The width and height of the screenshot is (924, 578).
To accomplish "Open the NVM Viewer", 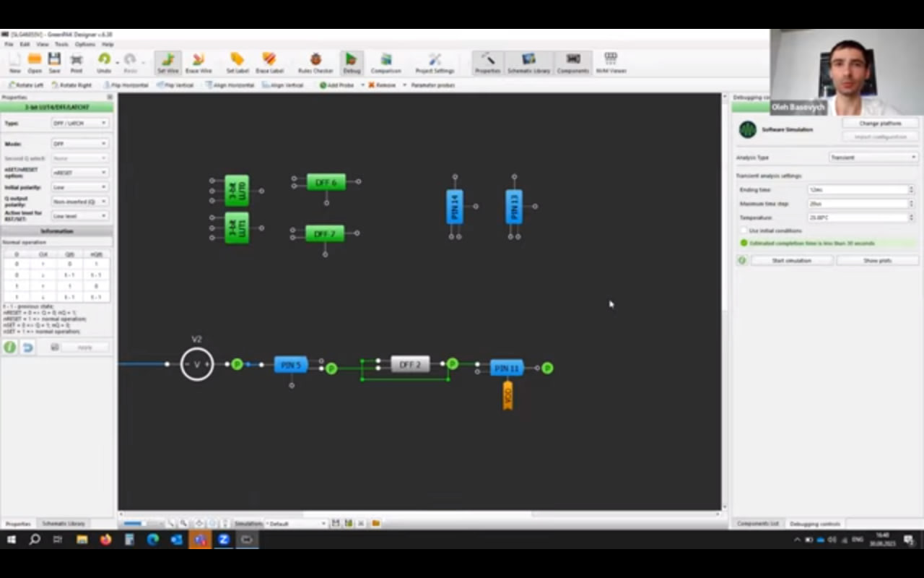I will coord(611,63).
